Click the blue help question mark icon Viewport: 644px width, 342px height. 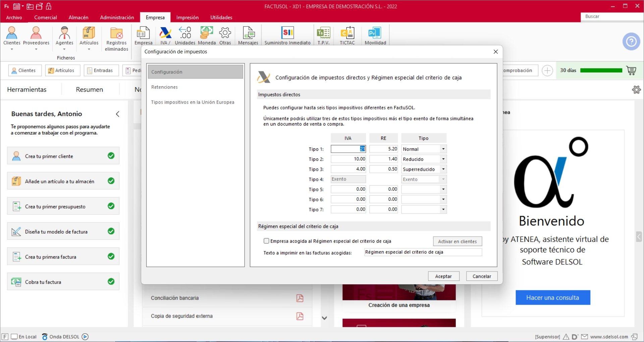click(631, 41)
